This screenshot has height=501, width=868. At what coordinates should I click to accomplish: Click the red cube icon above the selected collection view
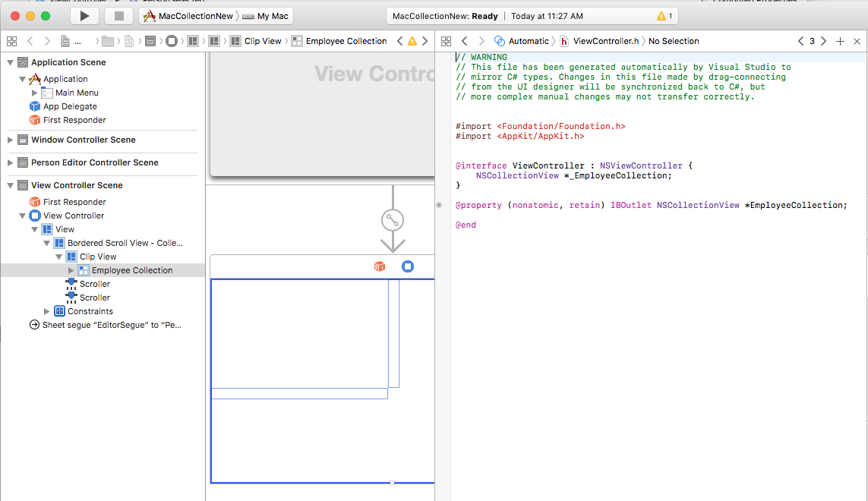tap(379, 266)
